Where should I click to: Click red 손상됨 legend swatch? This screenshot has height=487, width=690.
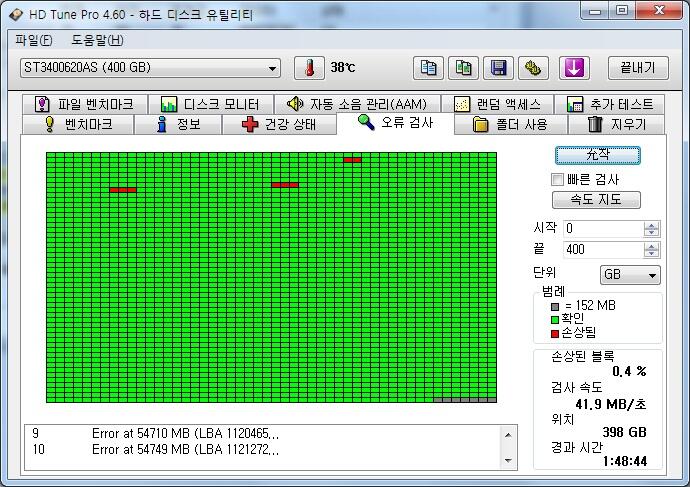[555, 333]
